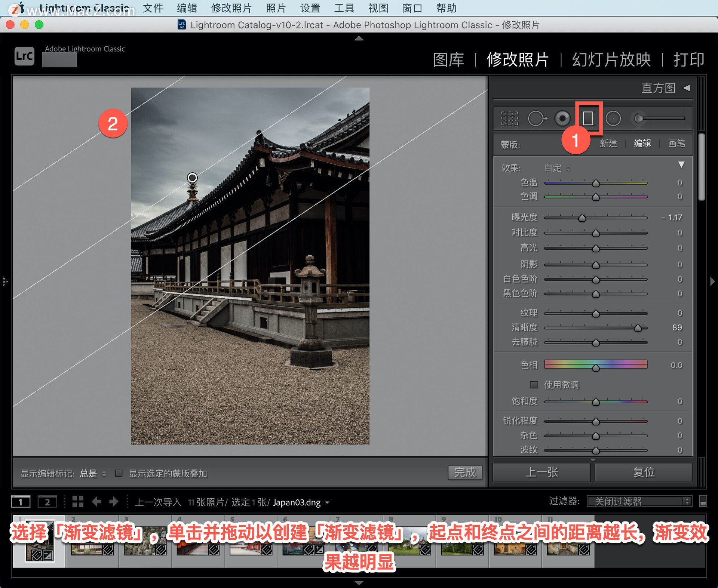This screenshot has height=588, width=718.
Task: Open the 设置 menu
Action: (310, 8)
